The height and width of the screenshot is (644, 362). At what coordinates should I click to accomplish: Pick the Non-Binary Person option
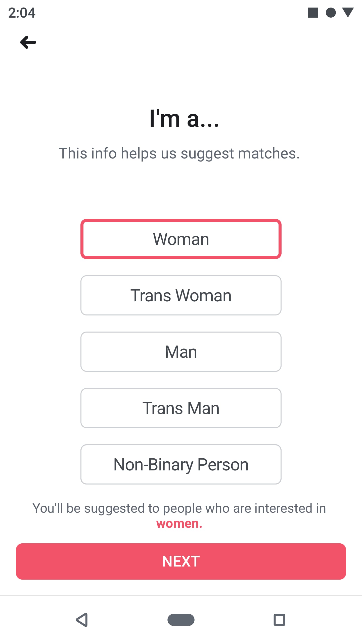pyautogui.click(x=181, y=464)
